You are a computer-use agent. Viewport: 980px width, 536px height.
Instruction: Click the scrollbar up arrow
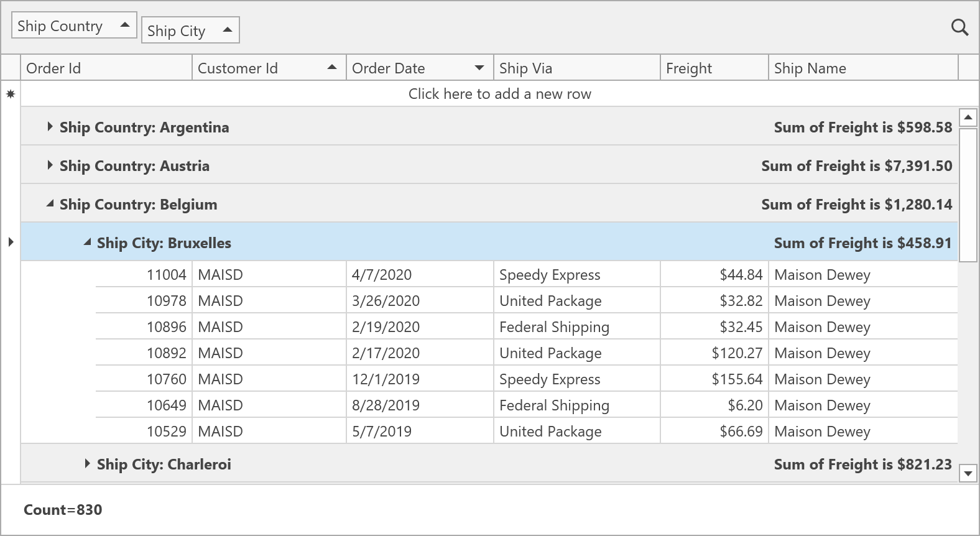coord(968,117)
